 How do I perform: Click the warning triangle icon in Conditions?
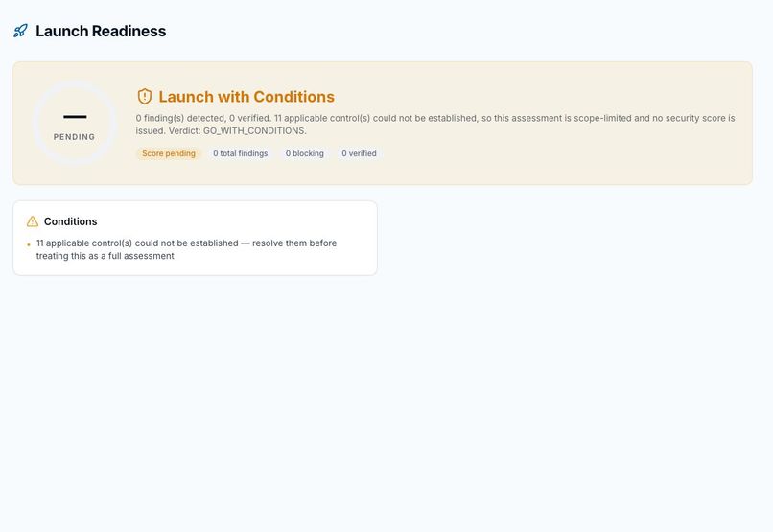coord(33,221)
